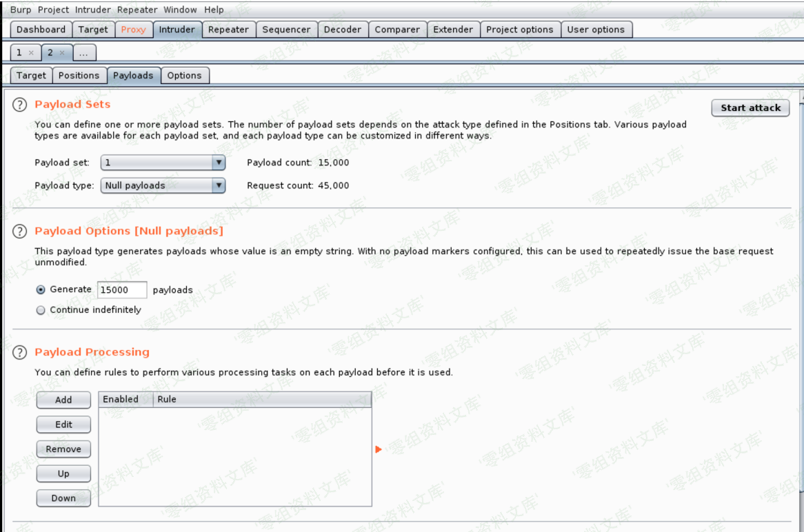Expand the Payload type dropdown
This screenshot has height=532, width=804.
(218, 185)
